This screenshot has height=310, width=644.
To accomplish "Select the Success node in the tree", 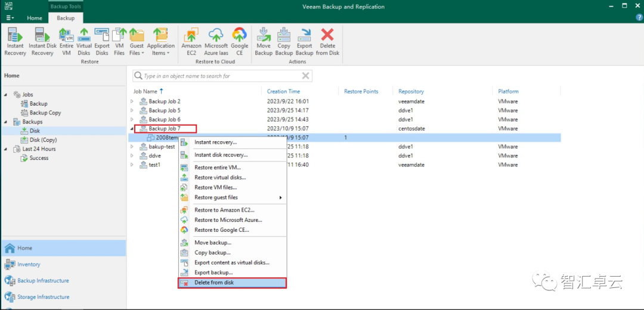I will point(39,157).
